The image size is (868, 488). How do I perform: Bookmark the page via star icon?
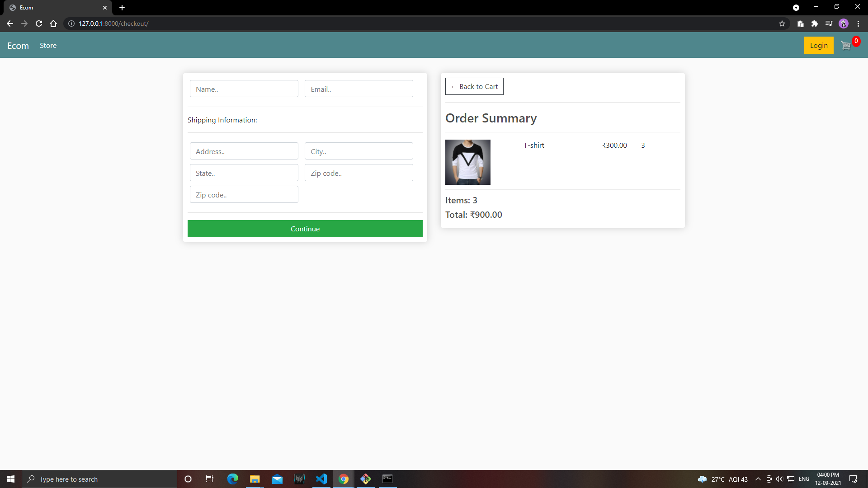782,23
